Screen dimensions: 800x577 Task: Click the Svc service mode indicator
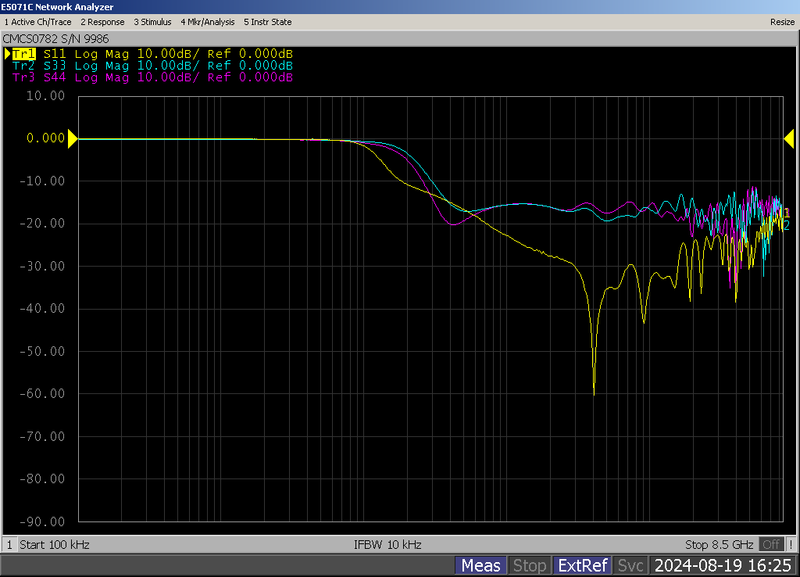pos(630,566)
